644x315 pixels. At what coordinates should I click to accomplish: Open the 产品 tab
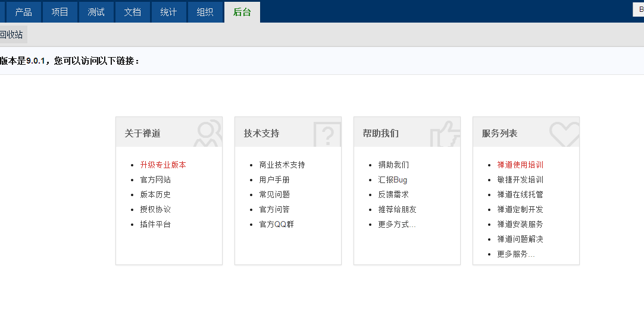(23, 12)
